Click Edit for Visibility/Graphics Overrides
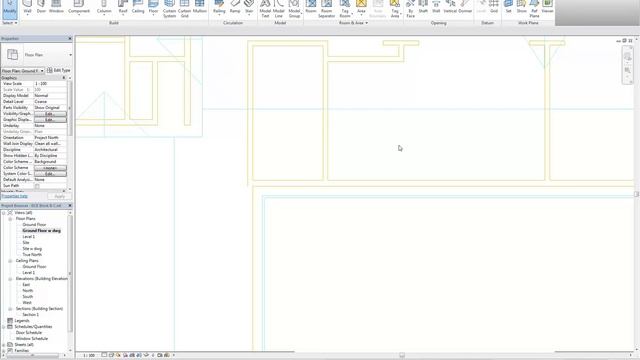Viewport: 640px width, 360px height. [x=50, y=114]
